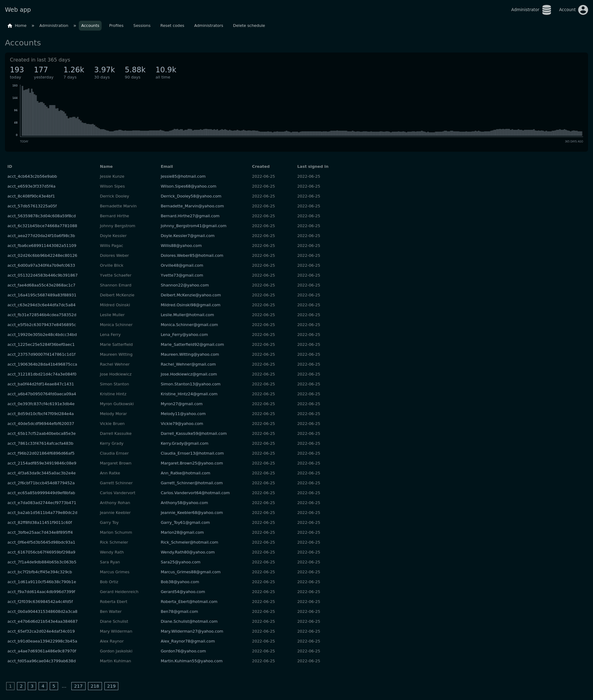
Task: Click the Administrator database icon
Action: coord(546,10)
